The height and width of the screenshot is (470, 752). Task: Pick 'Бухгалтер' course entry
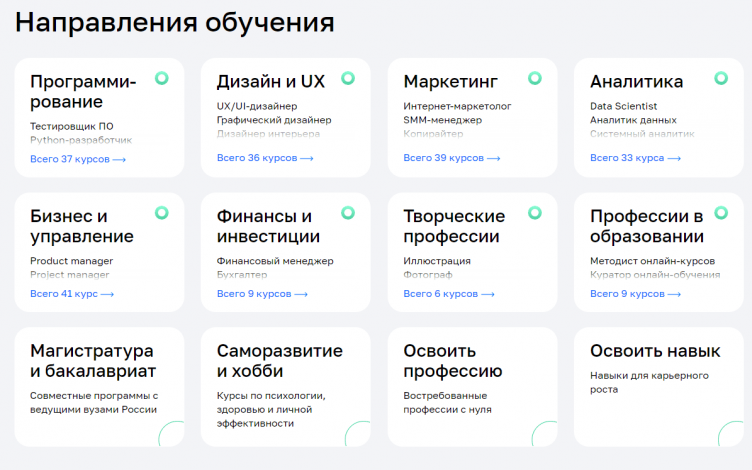click(242, 275)
